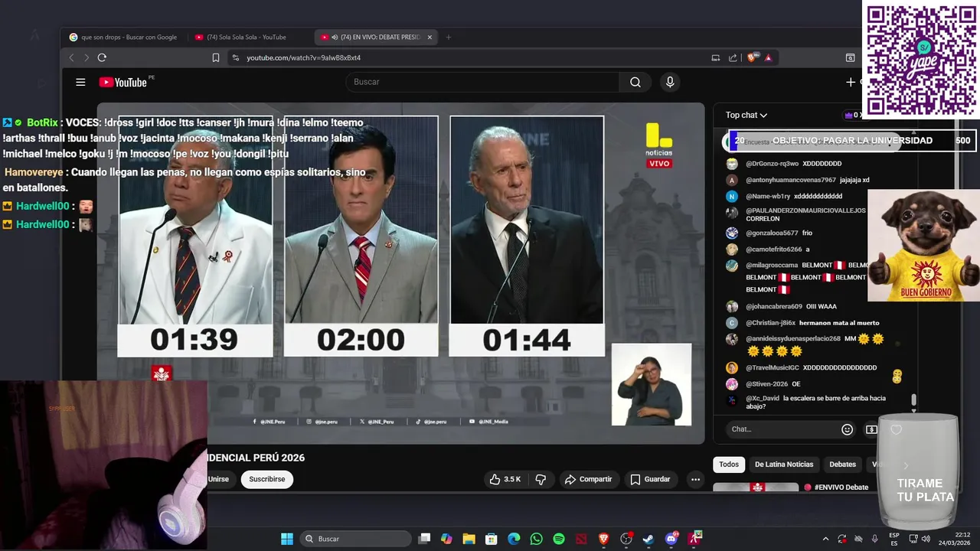This screenshot has height=551, width=980.
Task: Click the YouTube search input field
Action: (x=482, y=82)
